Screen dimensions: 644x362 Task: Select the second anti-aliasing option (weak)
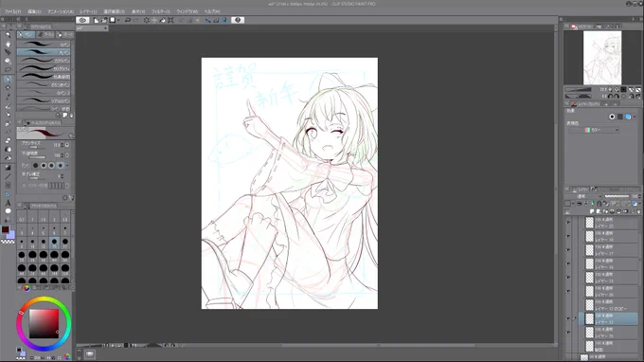44,165
